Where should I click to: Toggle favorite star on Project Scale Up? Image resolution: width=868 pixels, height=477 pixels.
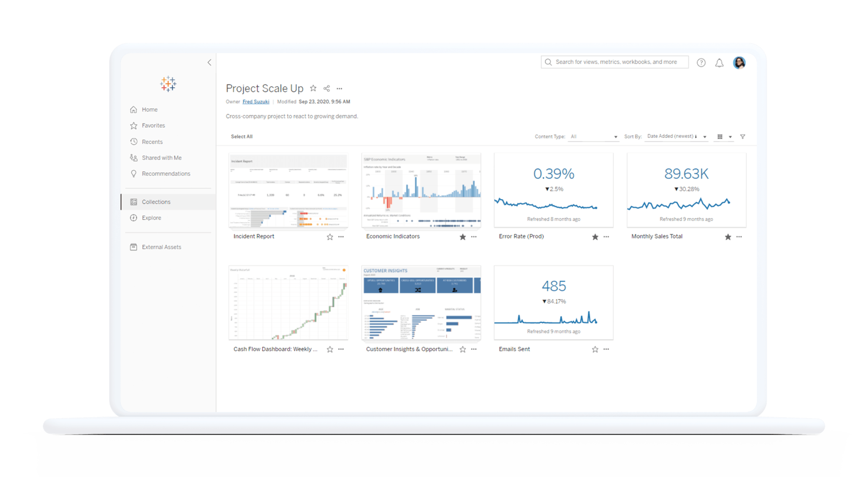pyautogui.click(x=313, y=88)
